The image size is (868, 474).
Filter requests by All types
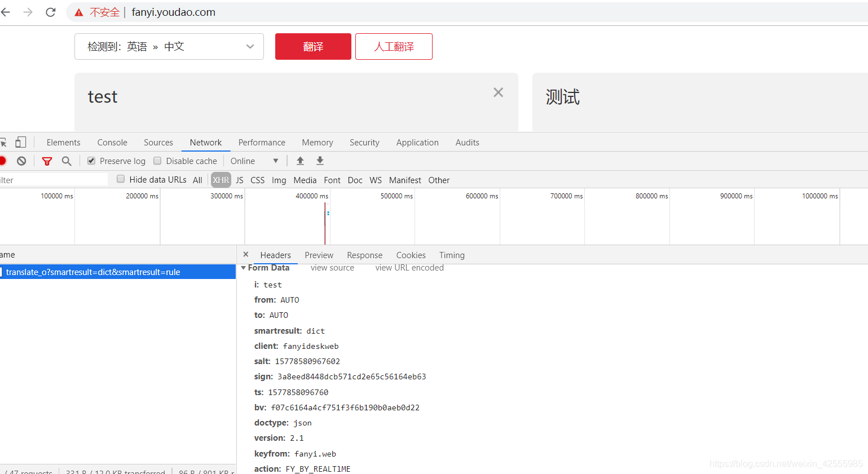point(197,180)
